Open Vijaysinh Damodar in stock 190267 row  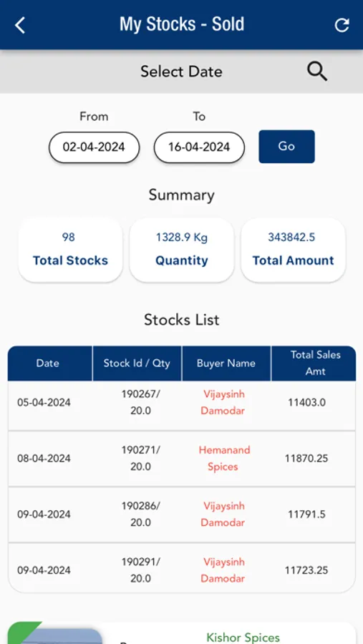[x=223, y=402]
